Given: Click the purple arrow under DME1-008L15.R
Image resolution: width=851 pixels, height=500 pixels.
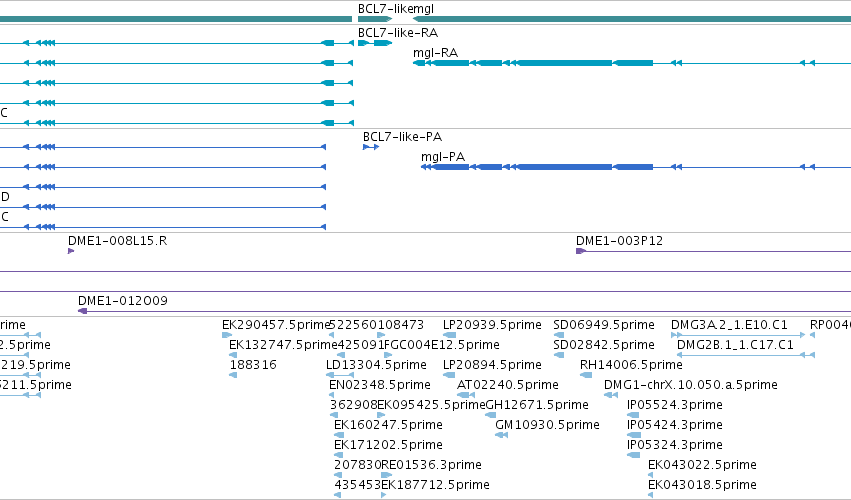Looking at the screenshot, I should click(x=71, y=251).
